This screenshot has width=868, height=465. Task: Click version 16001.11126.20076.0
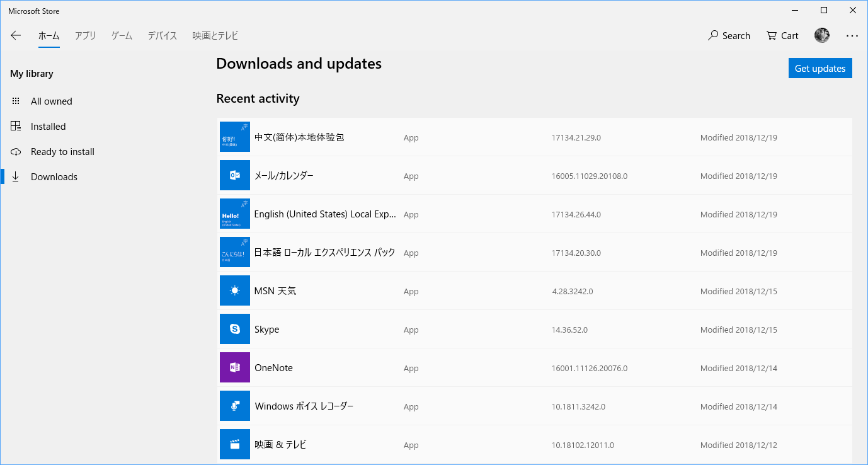590,368
